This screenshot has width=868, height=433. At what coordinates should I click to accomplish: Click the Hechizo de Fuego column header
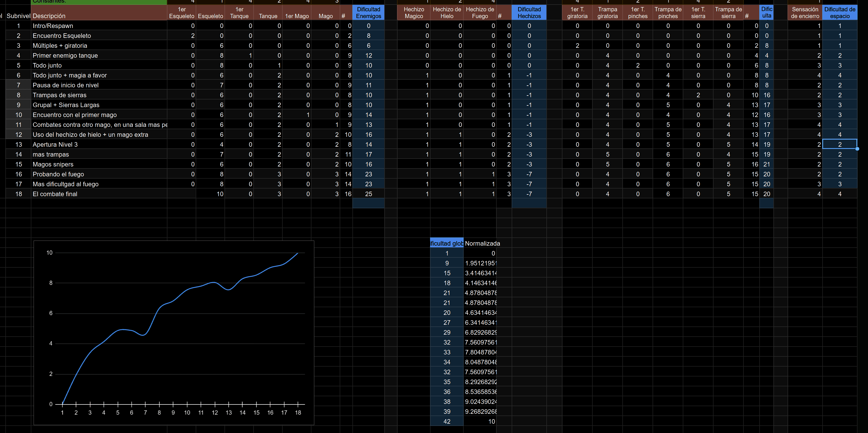pos(480,12)
